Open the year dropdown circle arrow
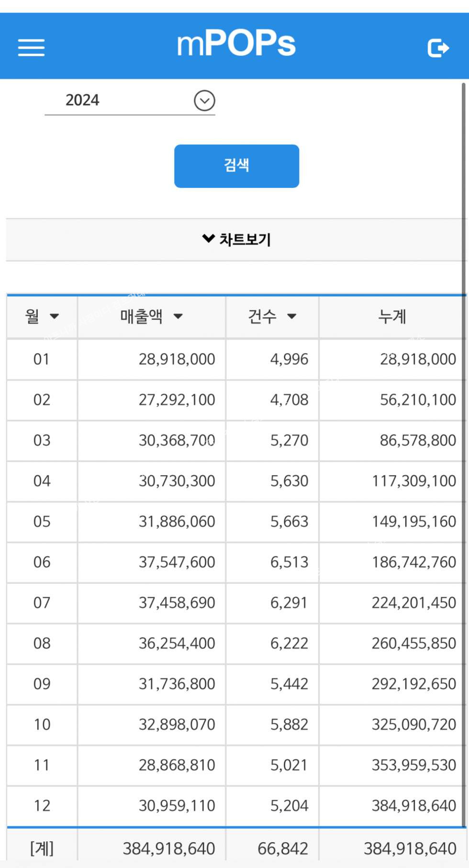Image resolution: width=469 pixels, height=868 pixels. [204, 101]
